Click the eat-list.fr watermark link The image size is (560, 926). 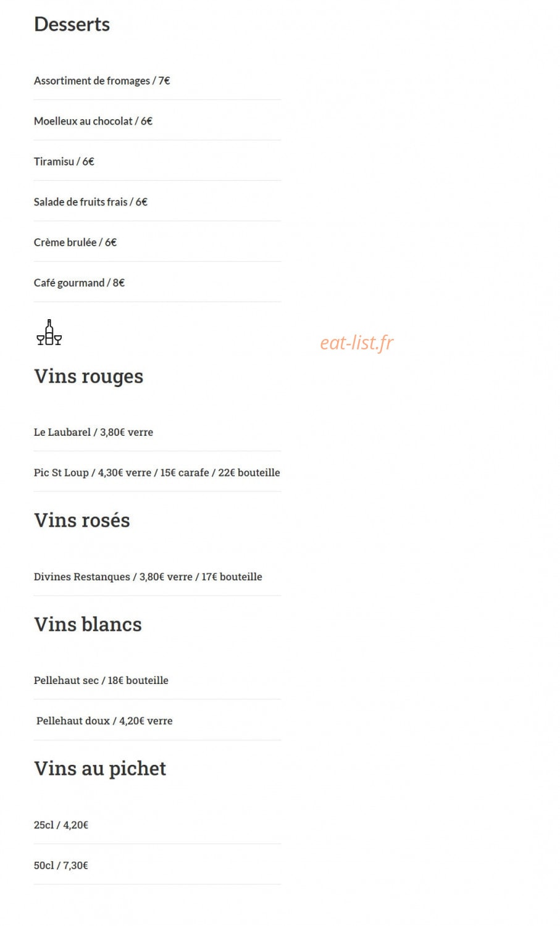pos(356,343)
